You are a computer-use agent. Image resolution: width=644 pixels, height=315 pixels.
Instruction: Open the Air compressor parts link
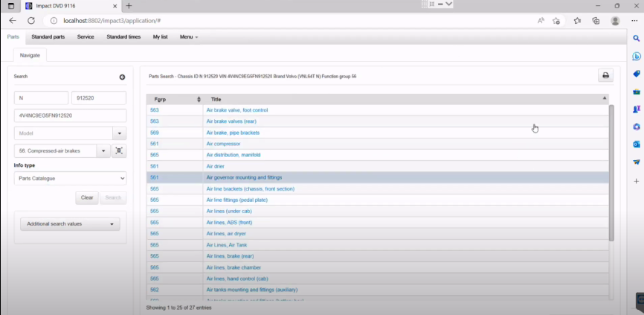point(223,144)
